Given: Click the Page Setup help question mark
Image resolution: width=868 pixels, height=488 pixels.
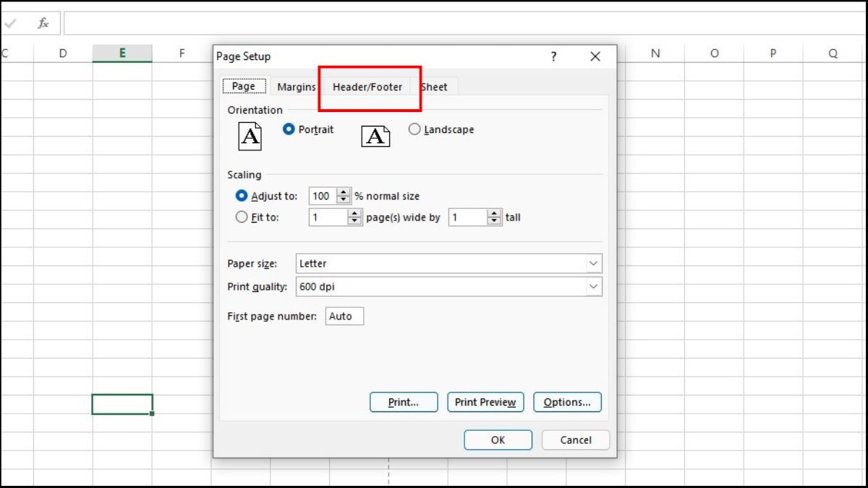Looking at the screenshot, I should (x=553, y=56).
